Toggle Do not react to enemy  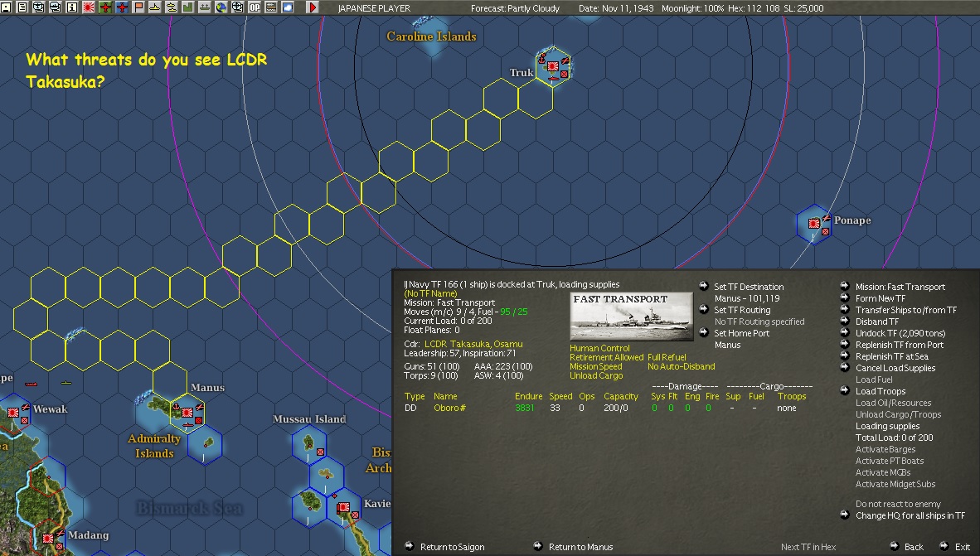point(897,504)
